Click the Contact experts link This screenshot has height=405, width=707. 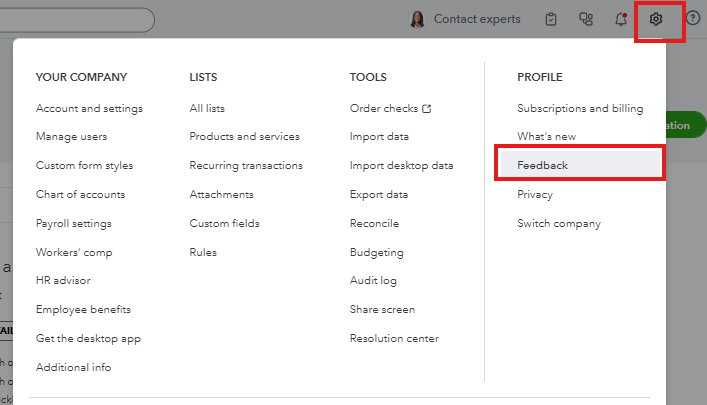pos(477,19)
